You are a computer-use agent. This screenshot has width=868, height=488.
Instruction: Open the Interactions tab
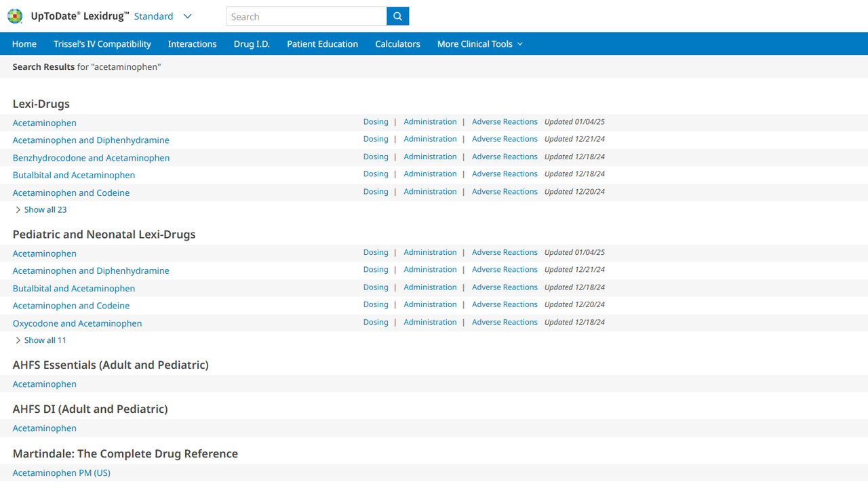click(x=192, y=44)
